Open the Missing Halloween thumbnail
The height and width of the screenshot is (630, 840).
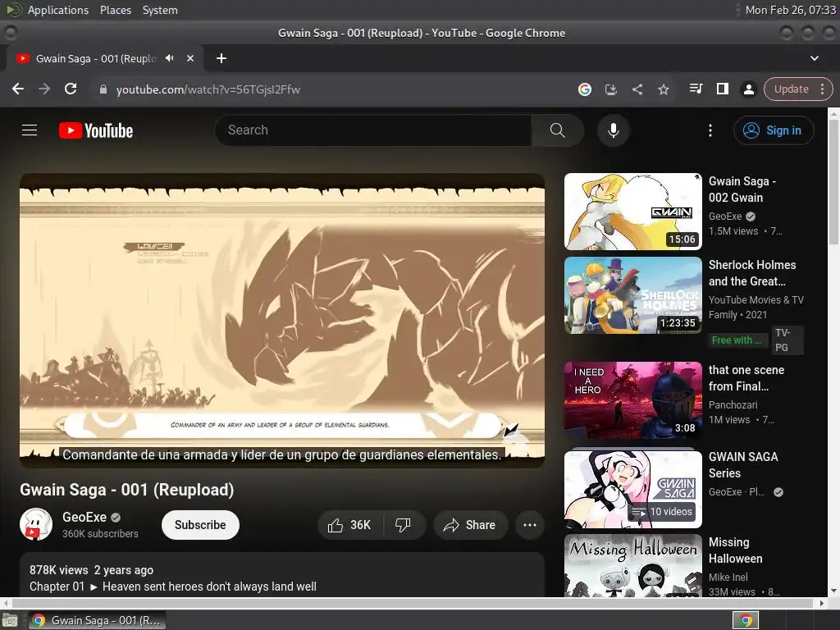[633, 566]
